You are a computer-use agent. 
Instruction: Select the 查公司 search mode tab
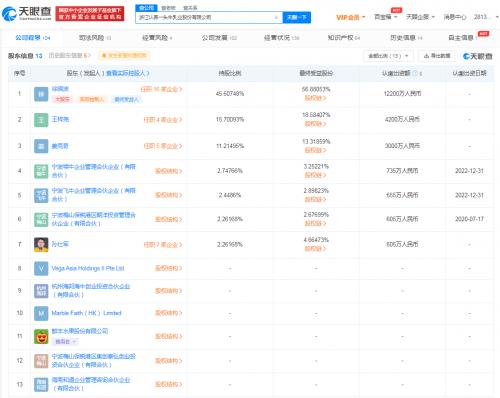147,8
